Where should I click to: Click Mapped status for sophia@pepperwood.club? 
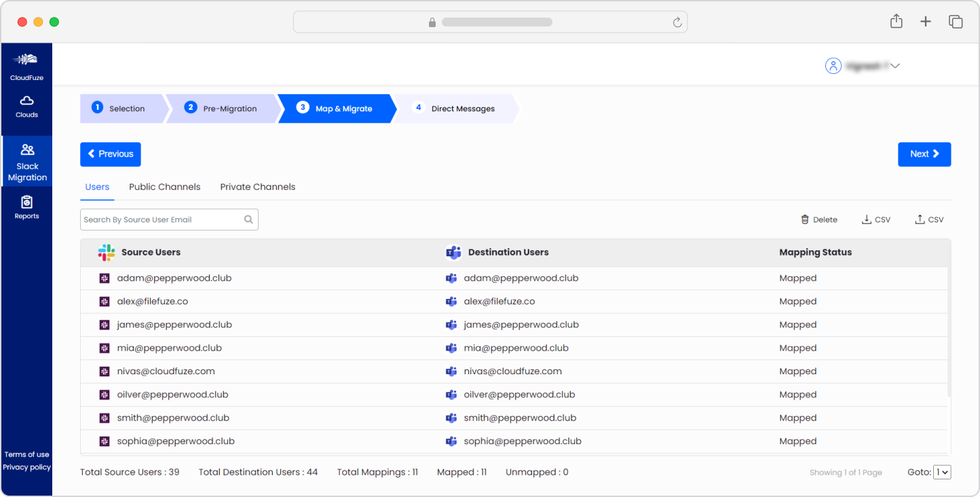(x=797, y=441)
